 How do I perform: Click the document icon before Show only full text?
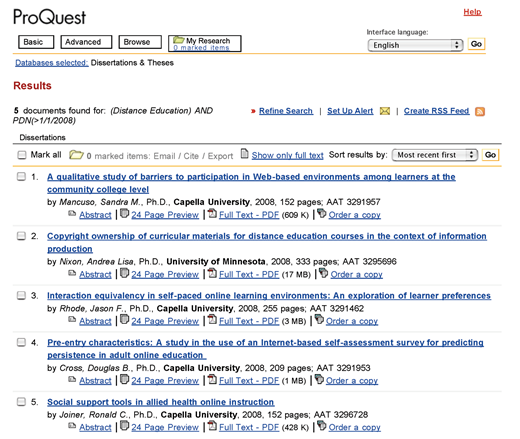(x=245, y=154)
